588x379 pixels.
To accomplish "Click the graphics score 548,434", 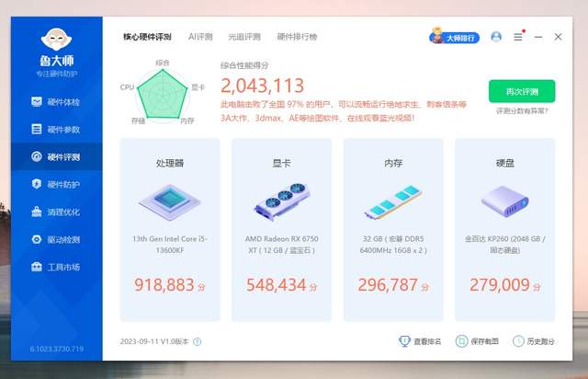I will (276, 285).
